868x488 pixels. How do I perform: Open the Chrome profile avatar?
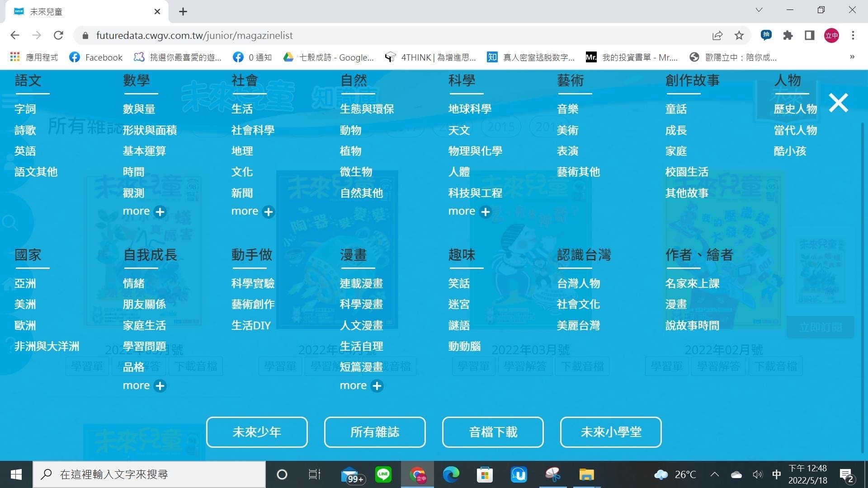[831, 35]
